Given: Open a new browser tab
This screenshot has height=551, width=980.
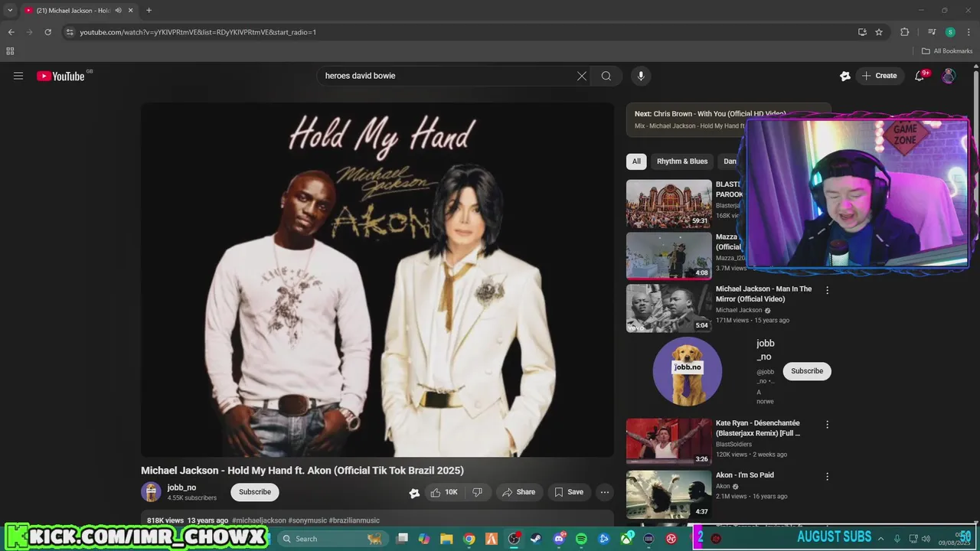Looking at the screenshot, I should click(149, 11).
